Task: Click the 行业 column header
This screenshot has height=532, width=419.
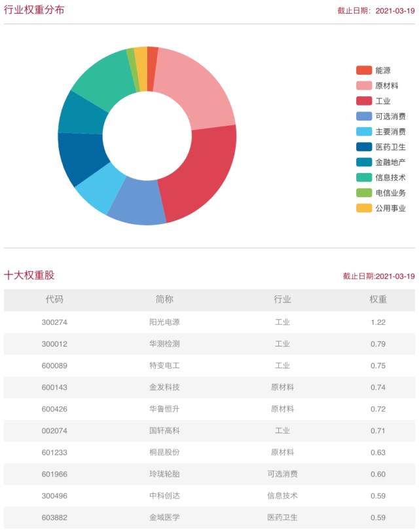Action: click(282, 299)
